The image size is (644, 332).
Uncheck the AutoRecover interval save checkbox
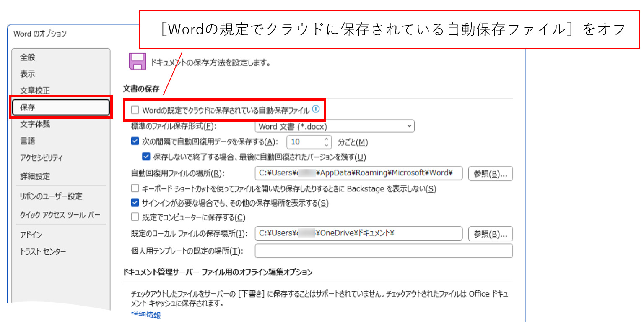(x=135, y=141)
